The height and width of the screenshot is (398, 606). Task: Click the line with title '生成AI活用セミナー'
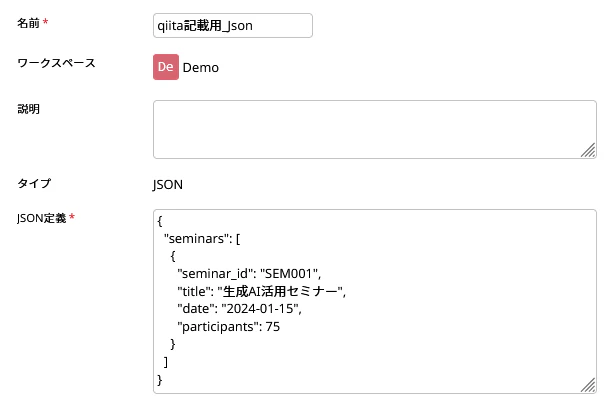point(262,291)
